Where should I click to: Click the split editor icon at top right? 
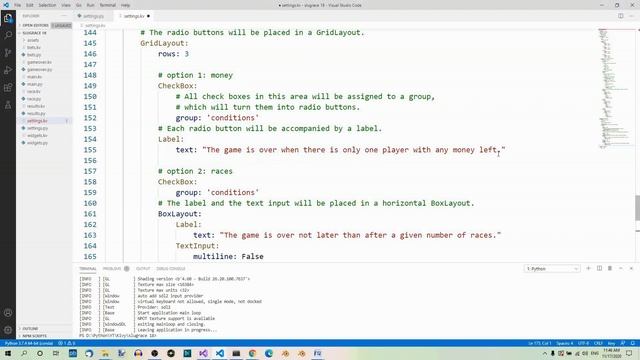(x=620, y=16)
